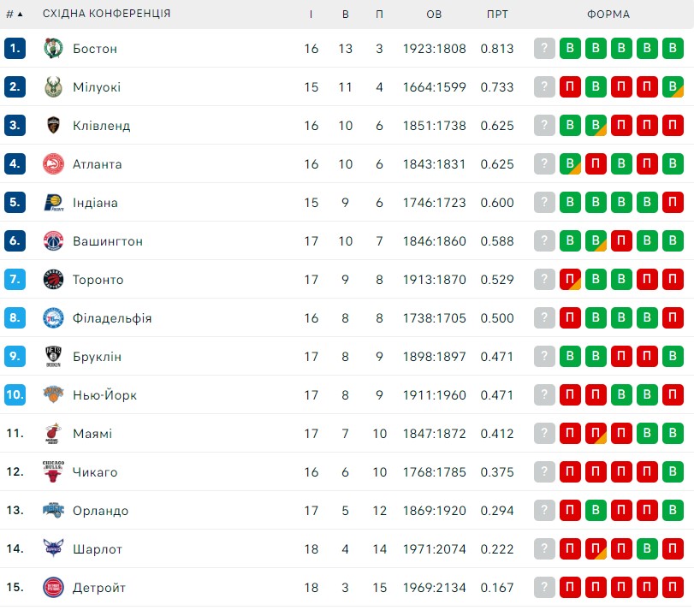Open the Brooklyn Nets logo

53,356
